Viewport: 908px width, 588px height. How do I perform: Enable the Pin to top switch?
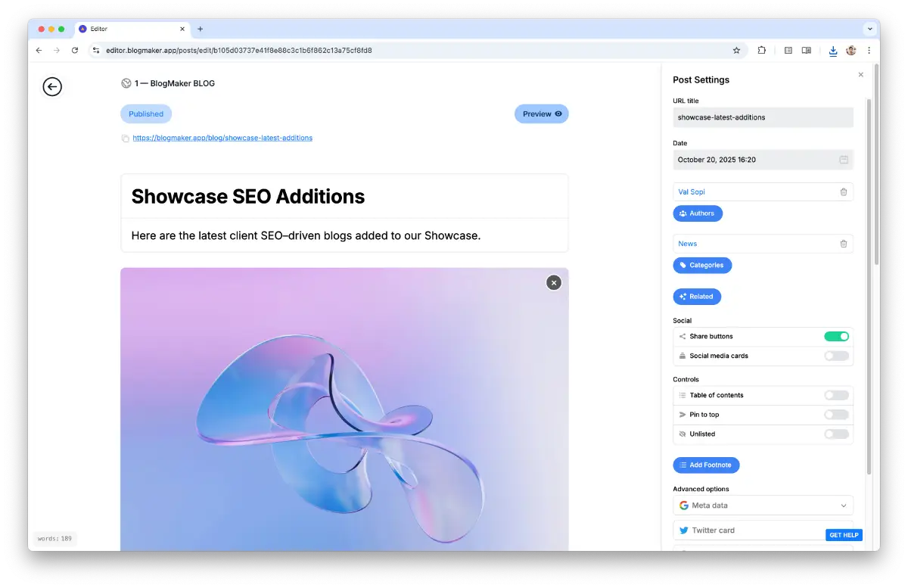click(836, 415)
